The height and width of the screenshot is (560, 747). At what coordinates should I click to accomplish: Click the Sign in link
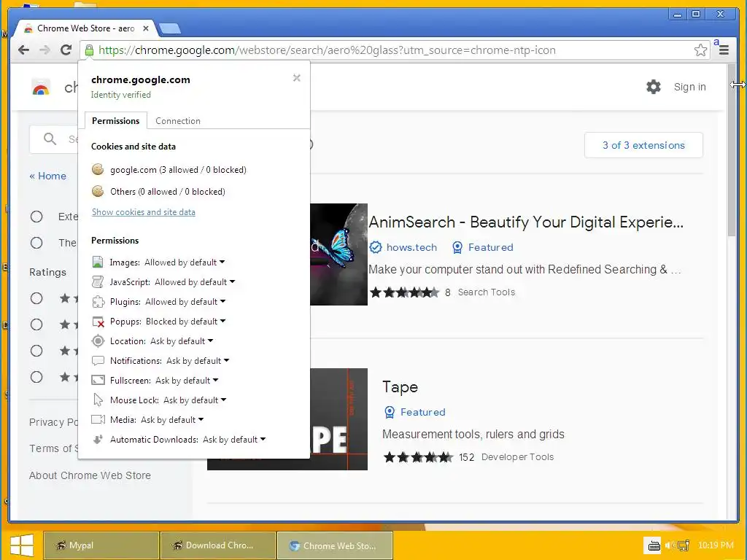point(689,87)
